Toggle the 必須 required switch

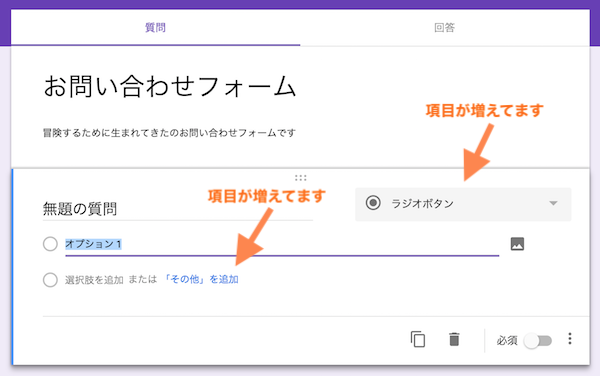pyautogui.click(x=538, y=340)
